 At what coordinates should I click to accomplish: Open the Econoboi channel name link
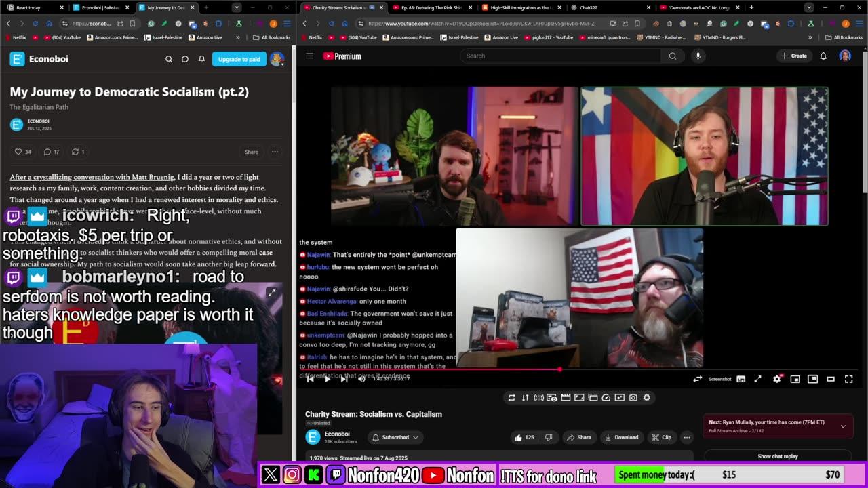point(337,434)
